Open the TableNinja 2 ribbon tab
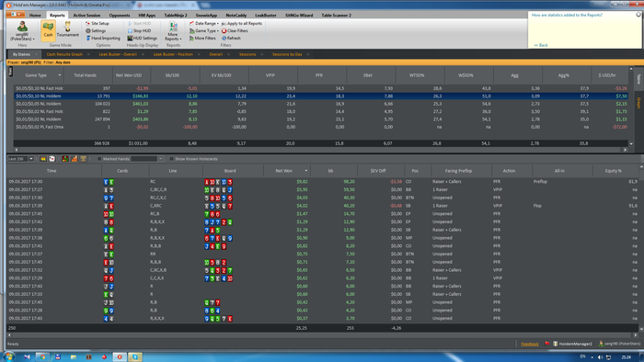The width and height of the screenshot is (644, 362). [x=176, y=16]
